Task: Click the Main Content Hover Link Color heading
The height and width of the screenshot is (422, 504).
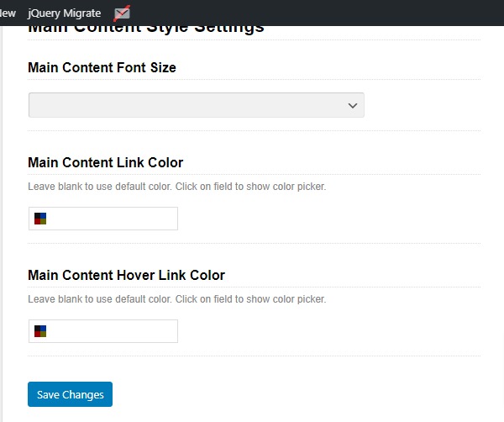Action: (x=127, y=276)
